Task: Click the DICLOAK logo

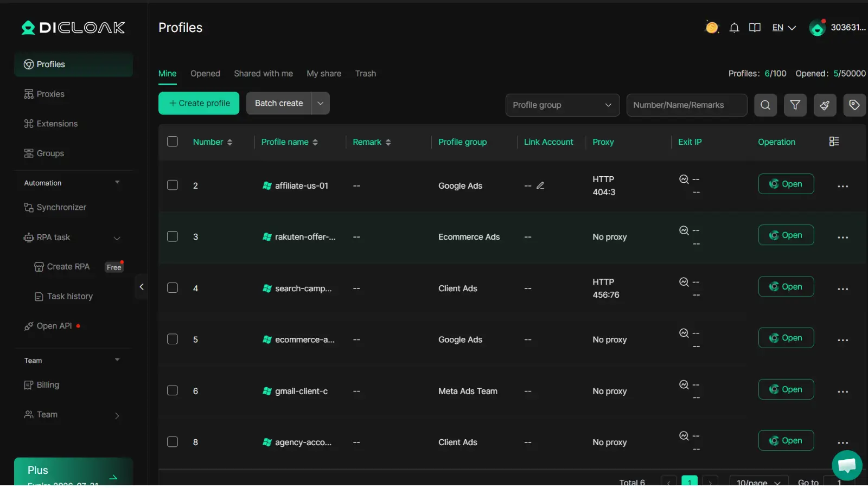Action: click(73, 28)
